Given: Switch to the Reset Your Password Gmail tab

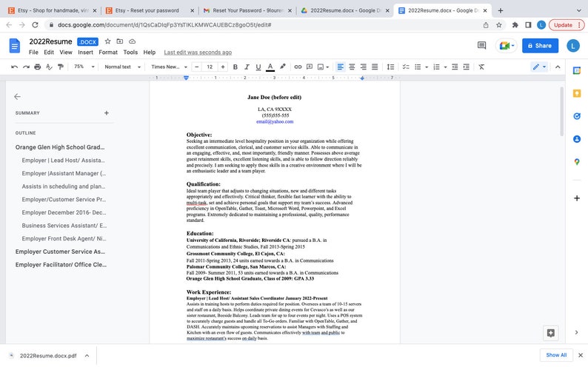Looking at the screenshot, I should click(x=247, y=10).
